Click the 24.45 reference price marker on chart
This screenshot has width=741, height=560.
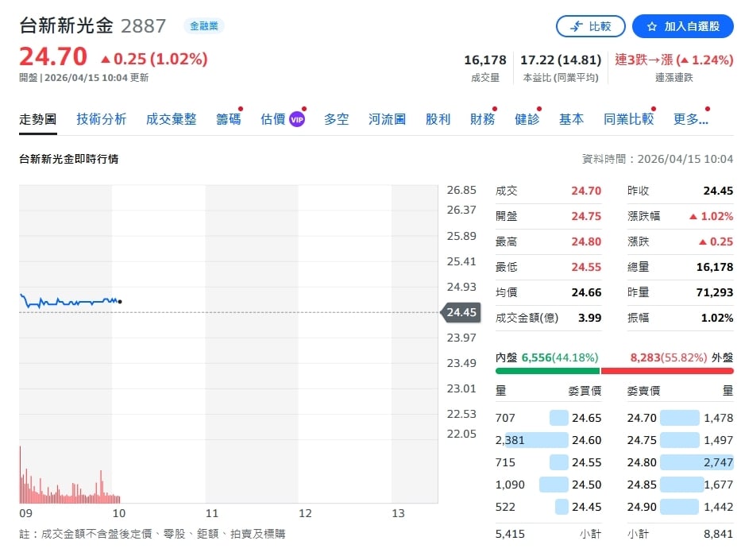coord(461,312)
